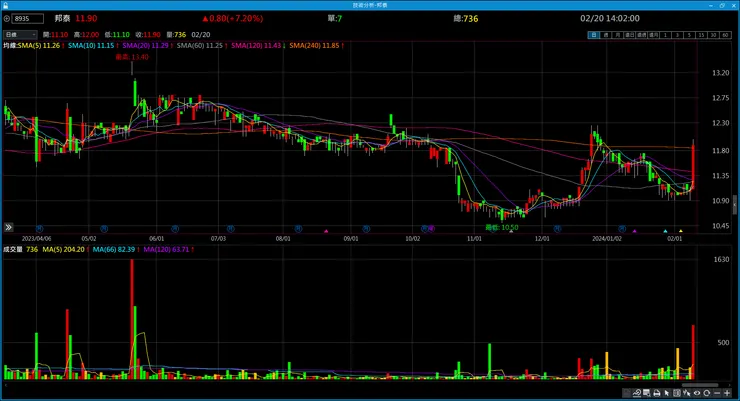Click the crosshair cursor tool icon
The image size is (740, 401).
tap(687, 393)
